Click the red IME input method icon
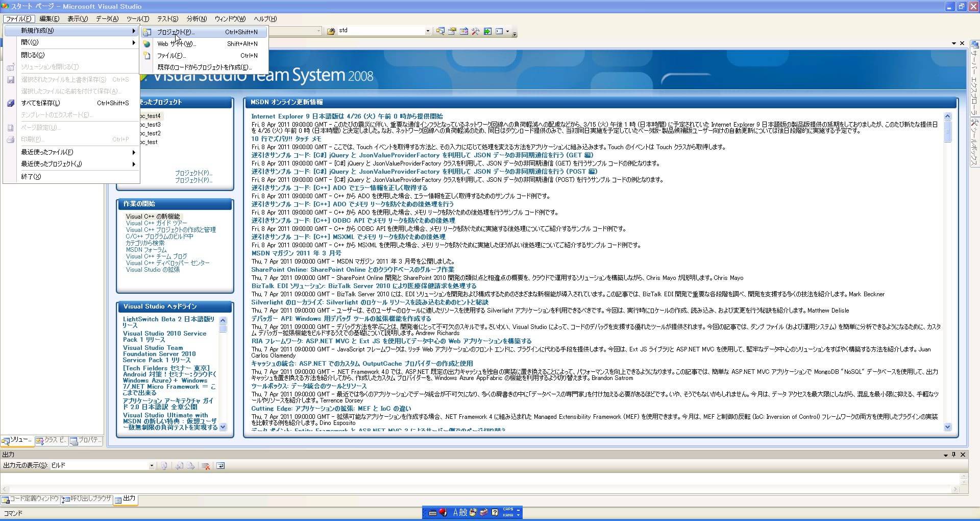This screenshot has width=980, height=521. pos(443,512)
